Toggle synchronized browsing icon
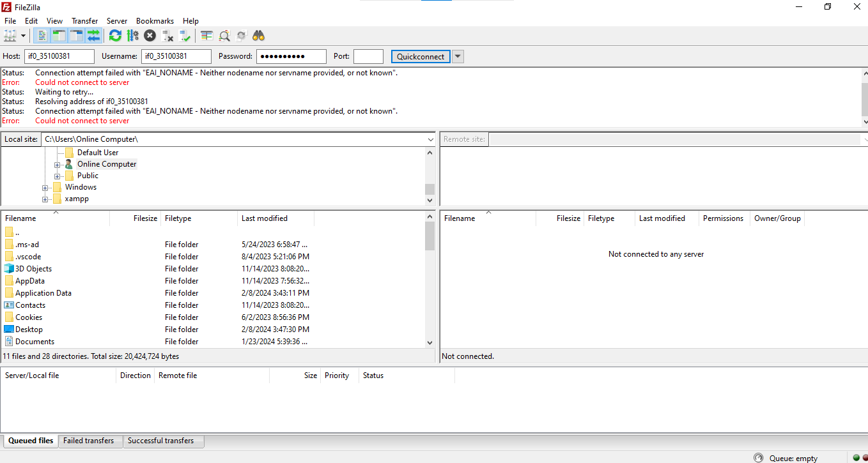The image size is (868, 463). point(241,36)
